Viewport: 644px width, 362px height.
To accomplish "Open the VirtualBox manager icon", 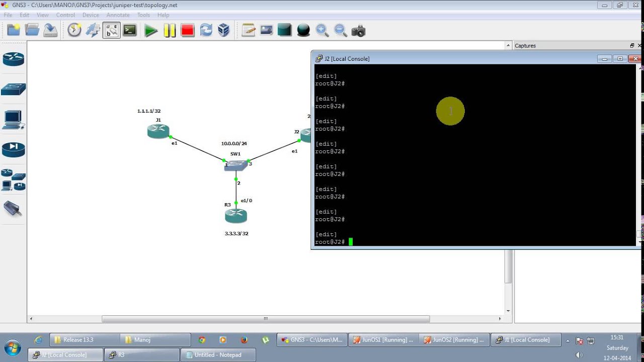I will pyautogui.click(x=223, y=30).
